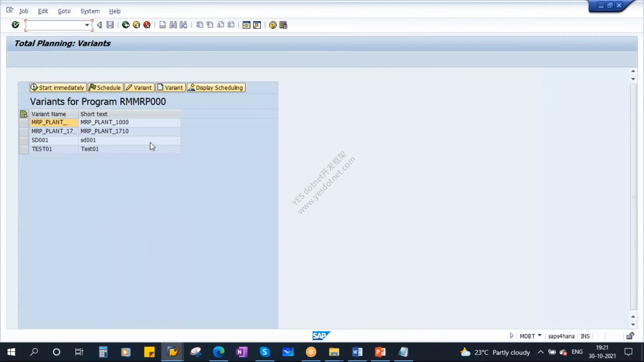Click the Find binoculars icon
The image size is (644, 362).
click(x=173, y=25)
